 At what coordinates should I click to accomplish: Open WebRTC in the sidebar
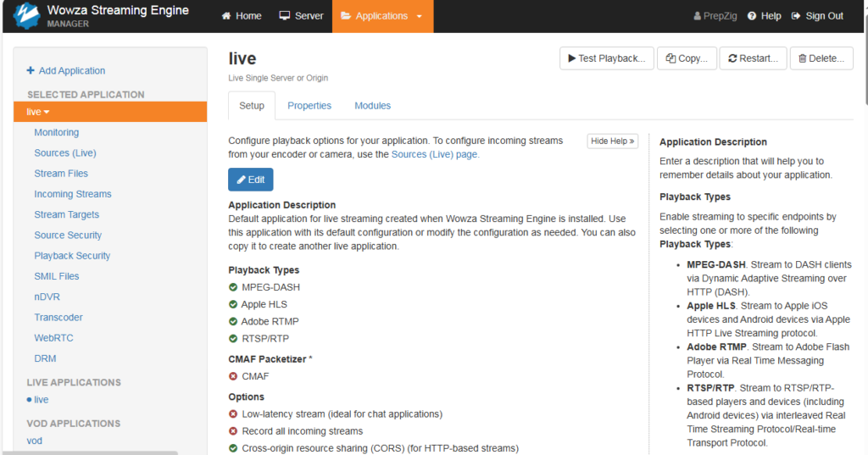[x=53, y=338]
